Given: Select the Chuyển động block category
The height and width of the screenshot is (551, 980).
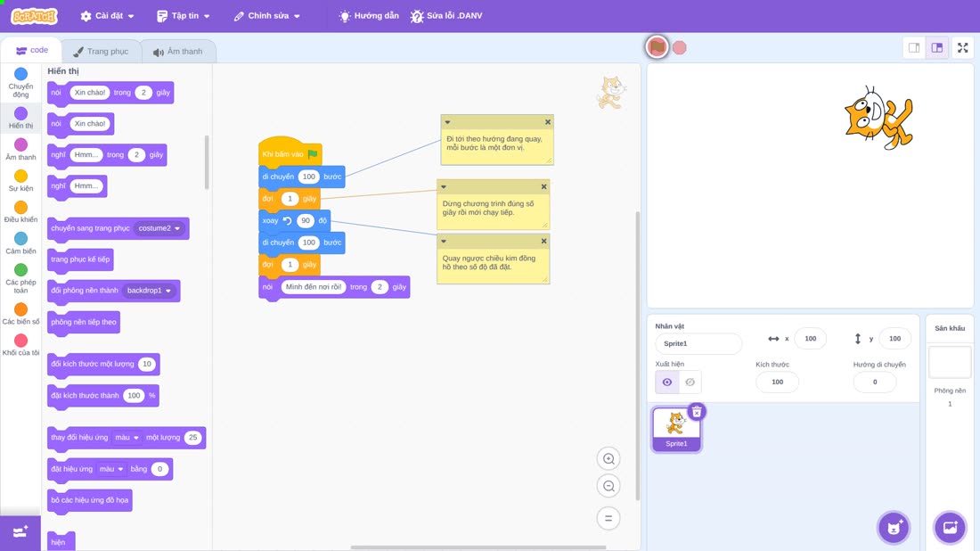Looking at the screenshot, I should pyautogui.click(x=20, y=83).
